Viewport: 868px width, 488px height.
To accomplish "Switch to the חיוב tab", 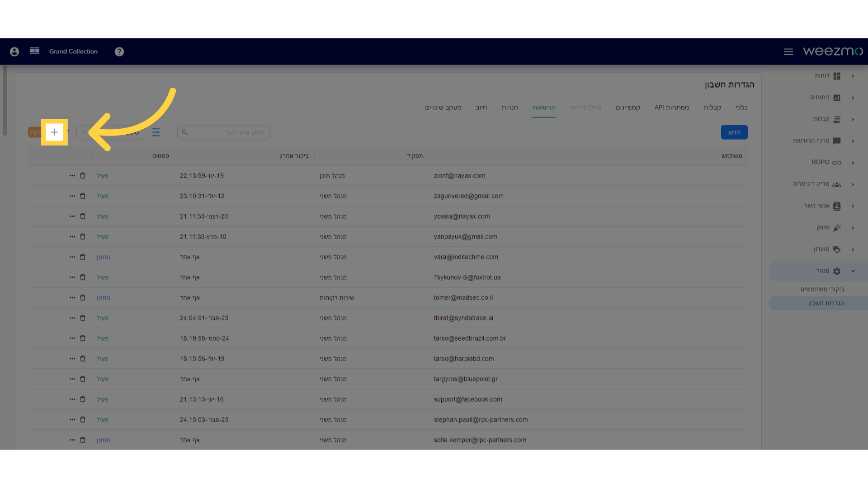I will 481,107.
